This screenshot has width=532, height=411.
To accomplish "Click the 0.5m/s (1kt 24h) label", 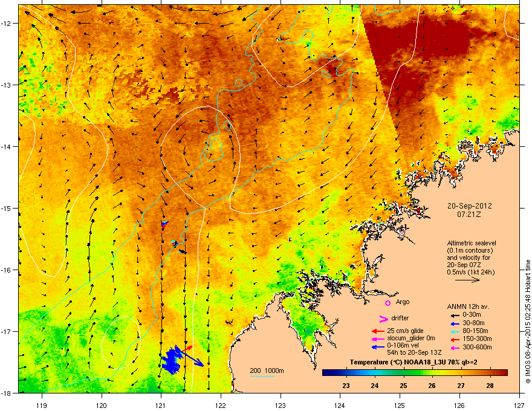I will point(470,272).
